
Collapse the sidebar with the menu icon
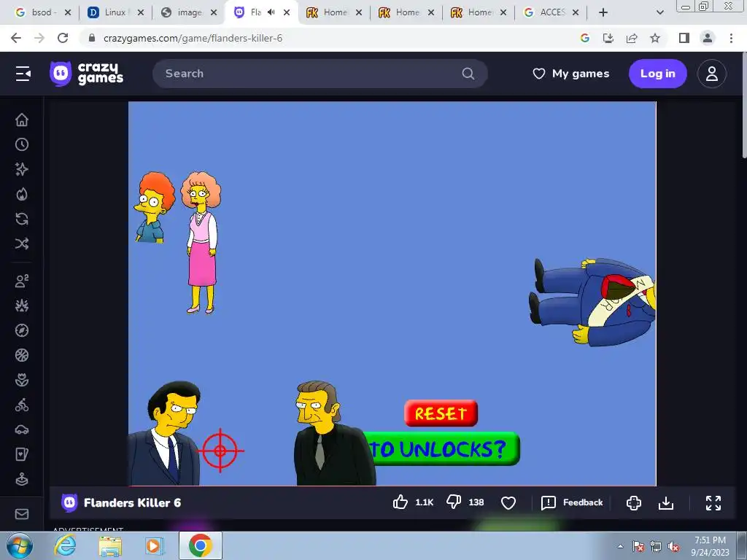point(23,74)
